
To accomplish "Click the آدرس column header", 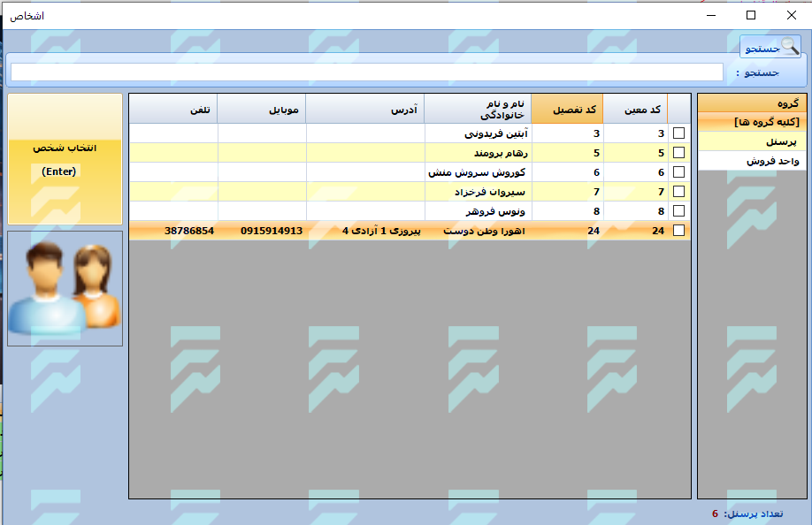I will 364,110.
